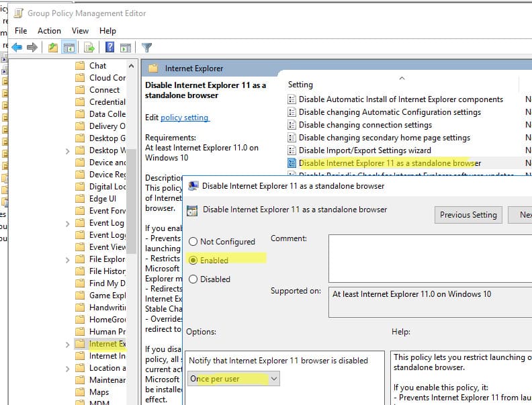Click the Forward arrow toolbar icon

pyautogui.click(x=32, y=48)
